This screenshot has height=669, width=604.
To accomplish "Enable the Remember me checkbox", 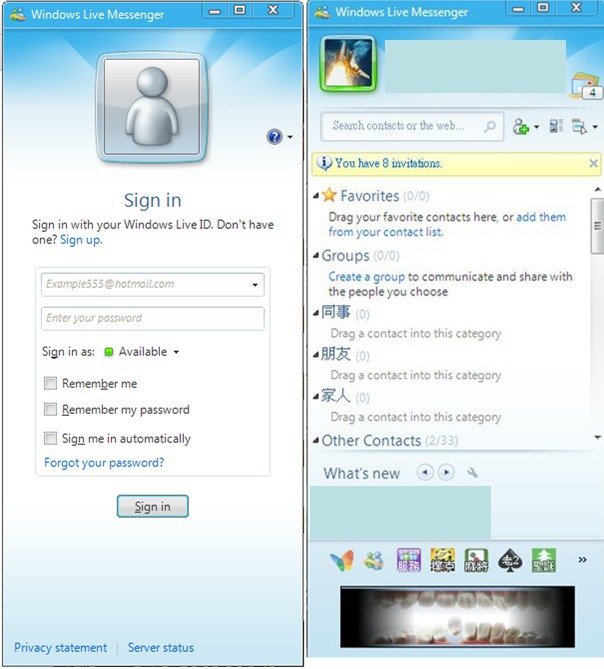I will [x=50, y=383].
